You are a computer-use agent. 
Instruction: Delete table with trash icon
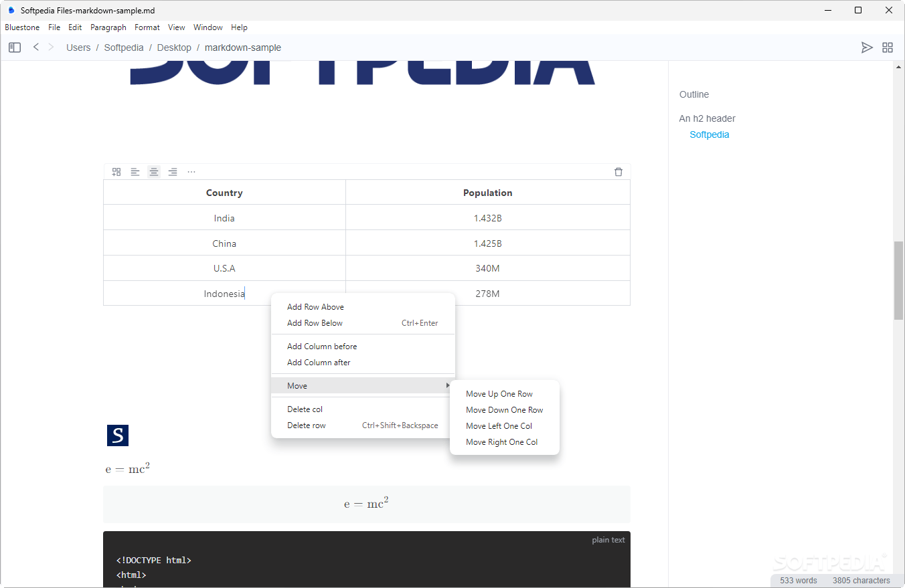619,172
